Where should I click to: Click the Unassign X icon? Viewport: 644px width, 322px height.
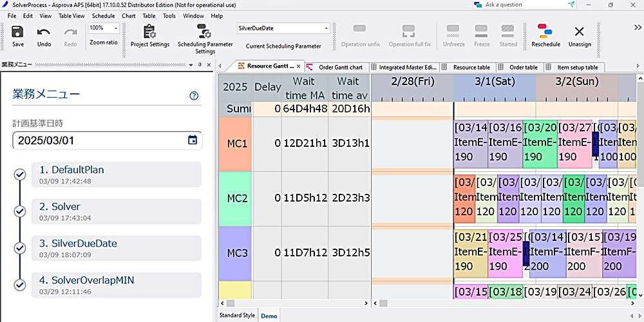[579, 32]
